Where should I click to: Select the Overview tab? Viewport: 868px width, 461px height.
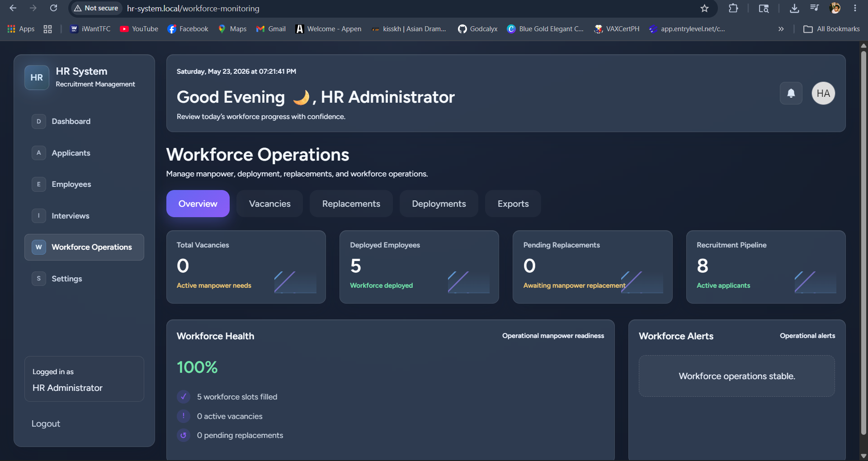pyautogui.click(x=198, y=204)
